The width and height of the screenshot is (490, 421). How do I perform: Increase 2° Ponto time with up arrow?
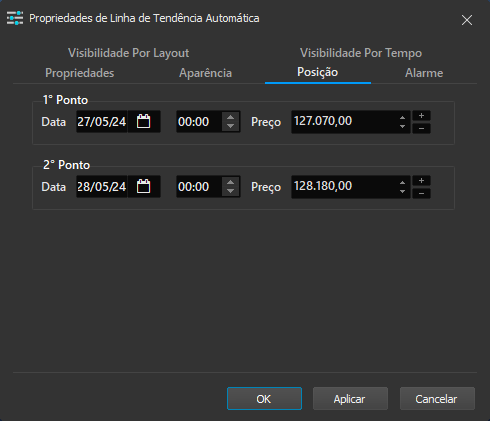coord(230,182)
